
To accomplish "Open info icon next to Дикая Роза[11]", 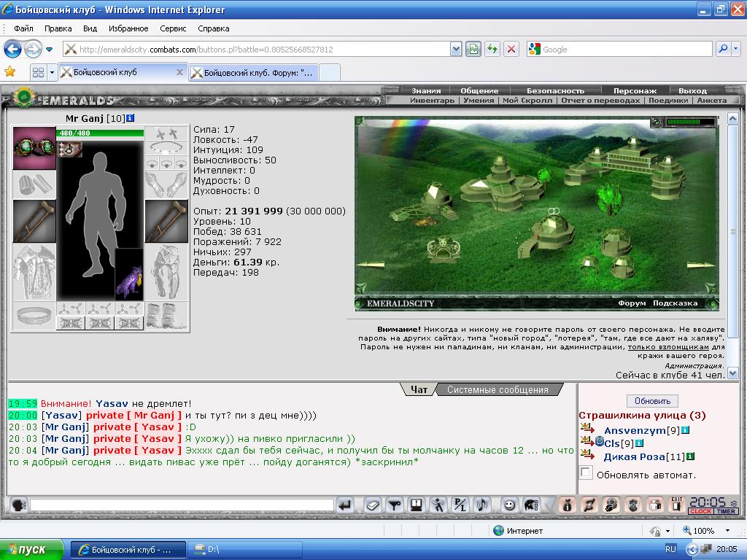I will 690,456.
